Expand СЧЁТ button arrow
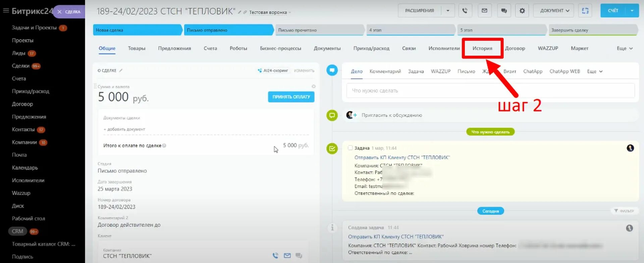 point(632,11)
